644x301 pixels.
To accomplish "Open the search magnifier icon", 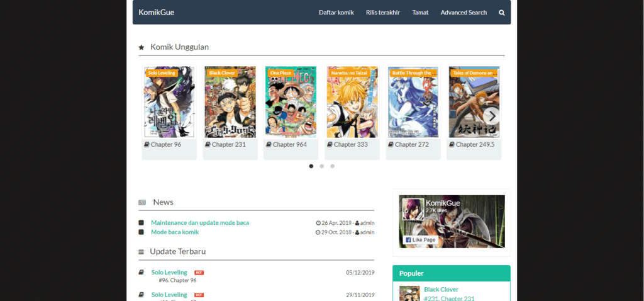I will point(501,13).
